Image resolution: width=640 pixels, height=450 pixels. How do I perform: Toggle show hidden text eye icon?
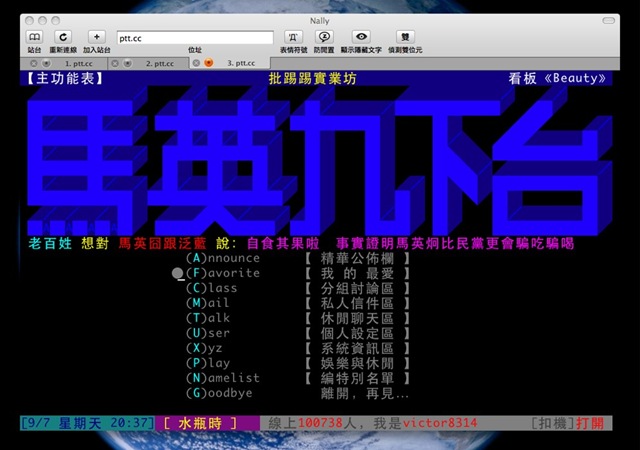click(x=361, y=37)
